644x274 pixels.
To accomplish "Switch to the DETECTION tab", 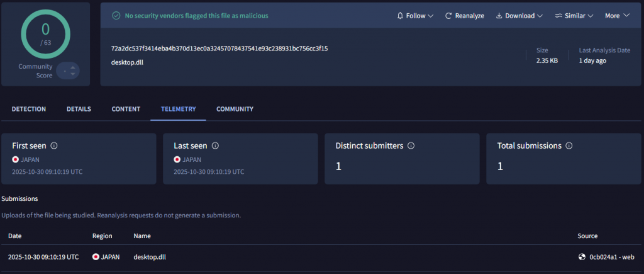I will pos(29,109).
